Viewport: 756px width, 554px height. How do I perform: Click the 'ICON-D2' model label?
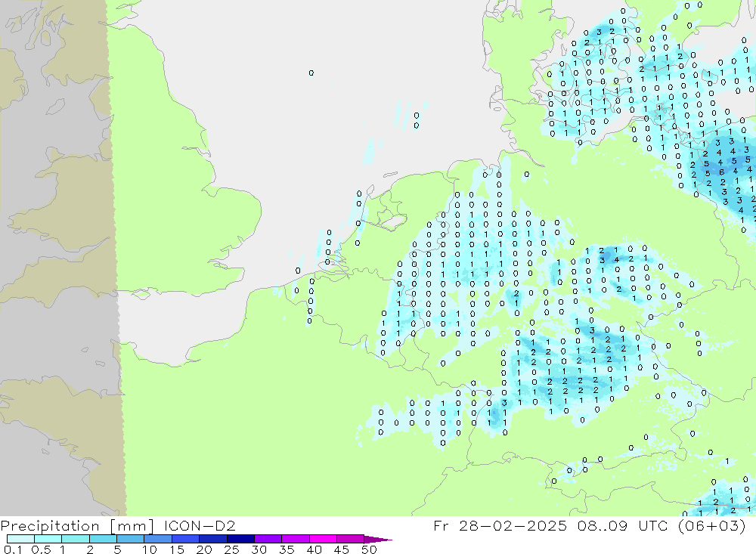(x=200, y=525)
